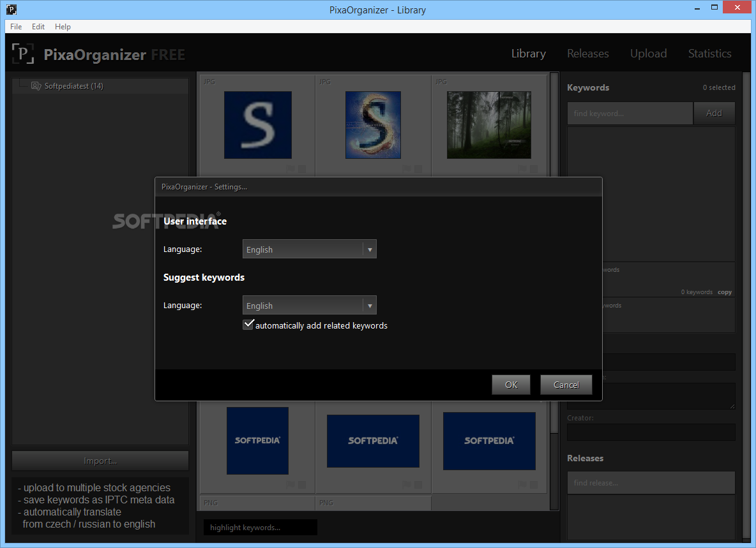Viewport: 756px width, 548px height.
Task: Click flag icon under blue S thumbnail
Action: tap(291, 168)
